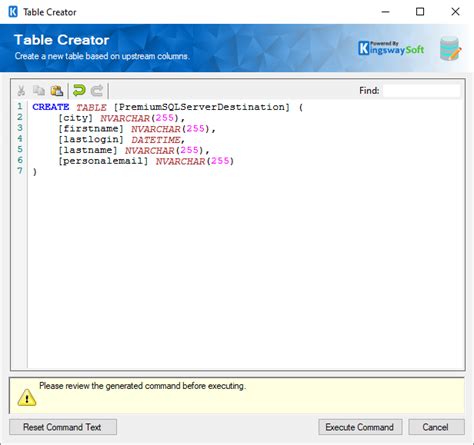The width and height of the screenshot is (474, 445).
Task: Click the Paste clipboard icon
Action: click(57, 90)
